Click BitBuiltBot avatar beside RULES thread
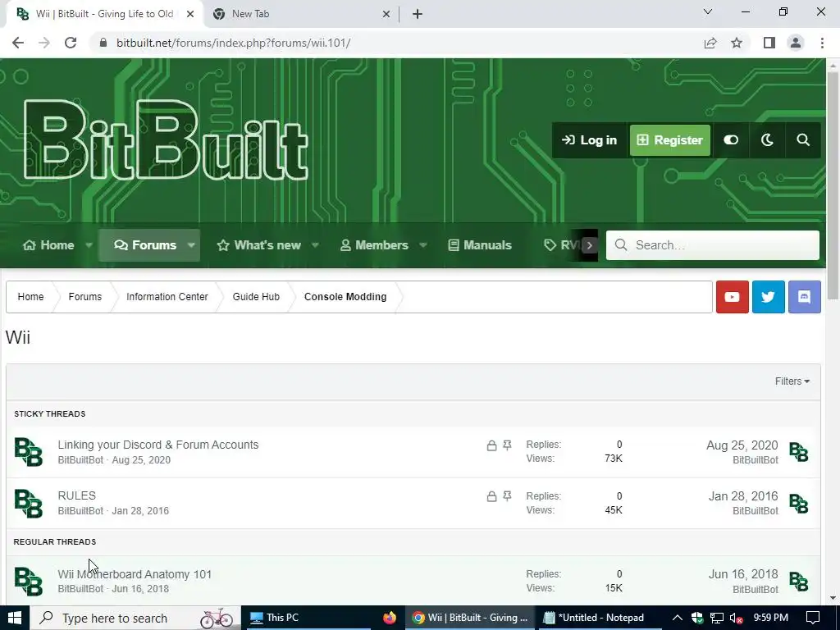Screen dimensions: 840x630 pyautogui.click(x=29, y=504)
